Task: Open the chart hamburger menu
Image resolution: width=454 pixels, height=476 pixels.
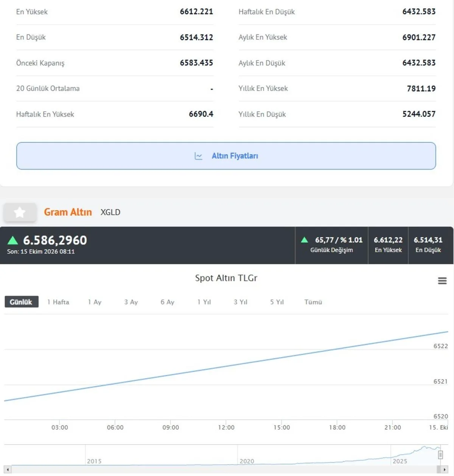Action: tap(442, 281)
